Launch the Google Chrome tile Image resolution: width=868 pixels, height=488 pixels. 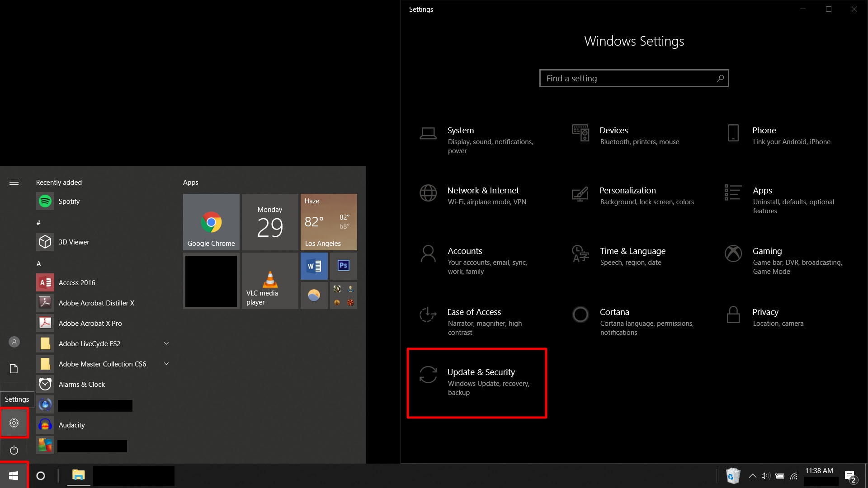(211, 222)
